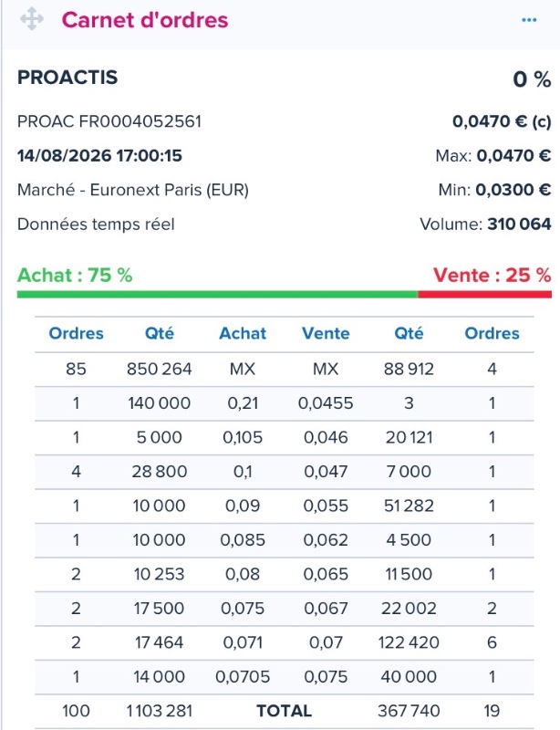Click the Achat column header
Viewport: 560px width, 730px height.
pos(243,333)
